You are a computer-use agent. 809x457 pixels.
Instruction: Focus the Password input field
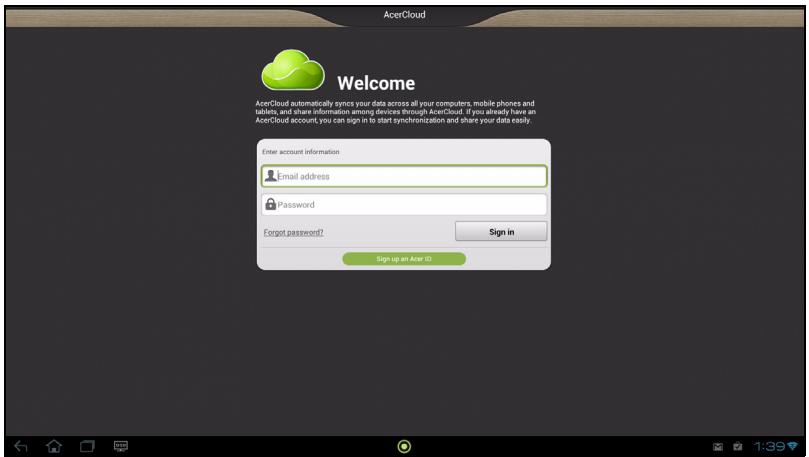[x=404, y=204]
